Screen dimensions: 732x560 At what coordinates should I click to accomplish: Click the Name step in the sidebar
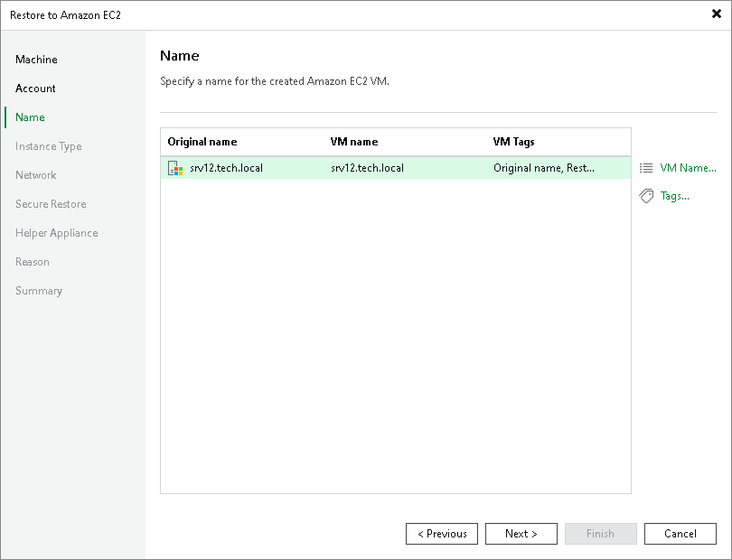pyautogui.click(x=30, y=117)
